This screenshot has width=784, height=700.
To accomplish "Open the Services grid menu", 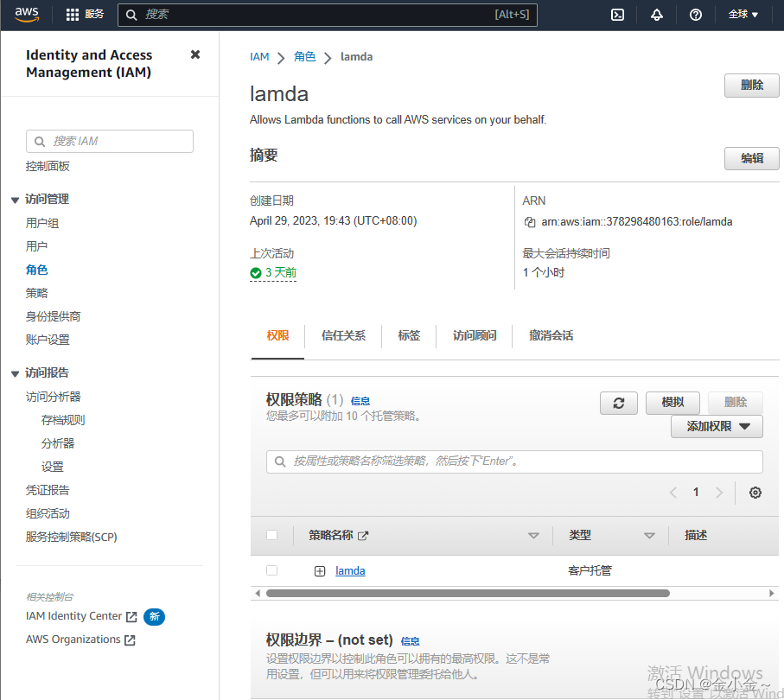I will pos(85,15).
